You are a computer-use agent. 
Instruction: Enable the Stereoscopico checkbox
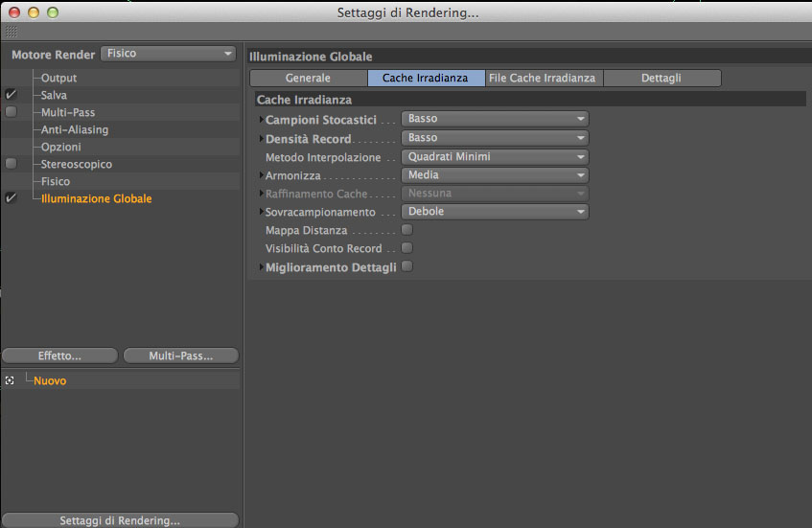point(11,164)
